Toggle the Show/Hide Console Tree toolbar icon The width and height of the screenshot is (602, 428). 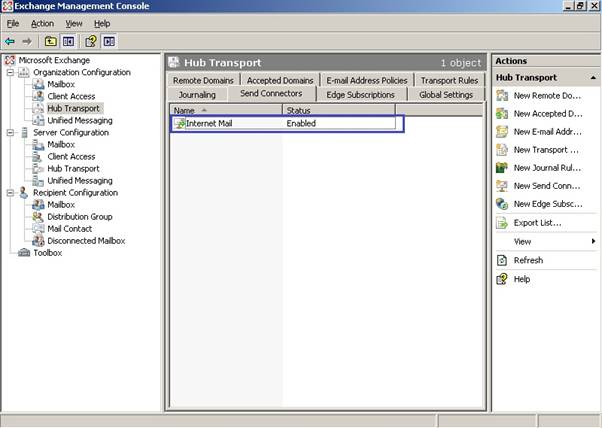tap(68, 41)
